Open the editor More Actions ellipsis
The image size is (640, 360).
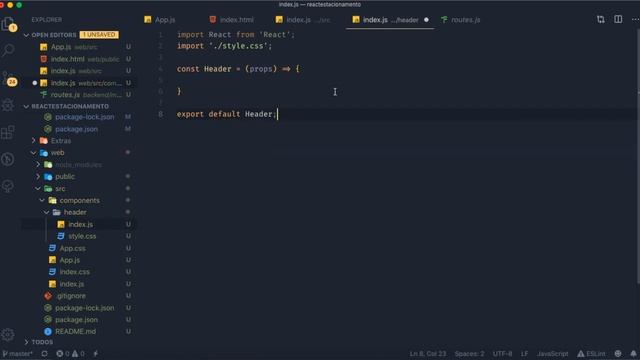coord(635,20)
